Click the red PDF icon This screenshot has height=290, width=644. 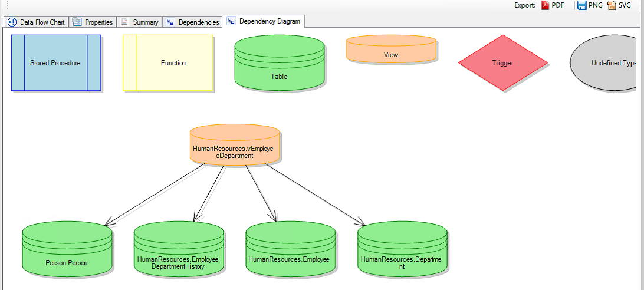pos(545,5)
